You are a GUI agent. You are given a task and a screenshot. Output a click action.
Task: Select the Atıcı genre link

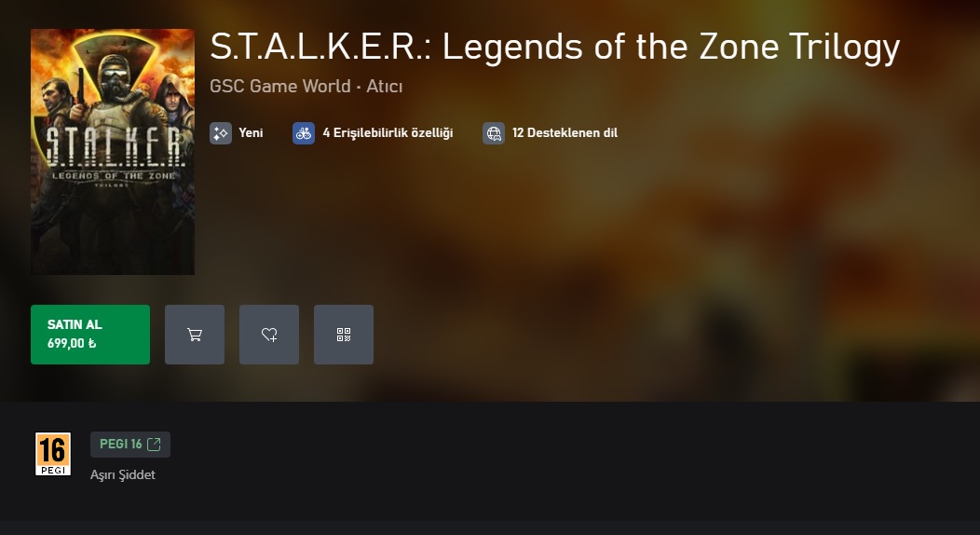coord(385,87)
